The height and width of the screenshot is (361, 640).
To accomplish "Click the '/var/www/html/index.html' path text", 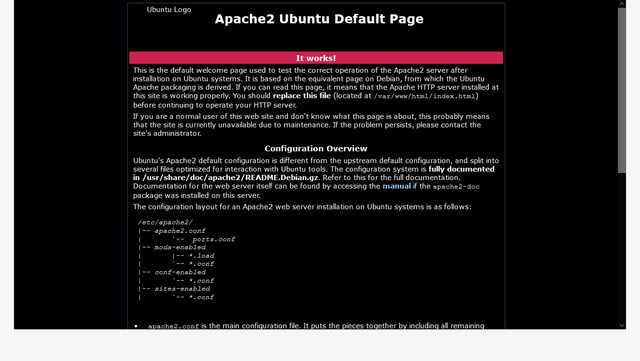I will click(x=424, y=96).
